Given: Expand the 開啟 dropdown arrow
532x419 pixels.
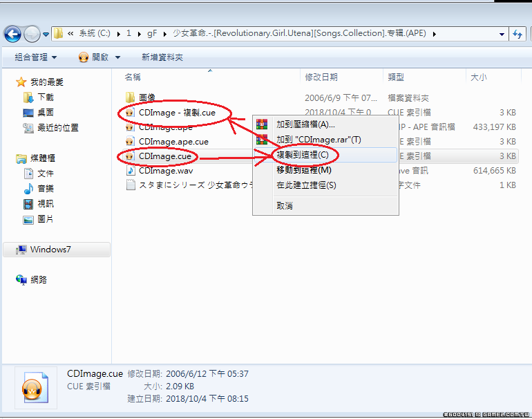Looking at the screenshot, I should pyautogui.click(x=117, y=57).
